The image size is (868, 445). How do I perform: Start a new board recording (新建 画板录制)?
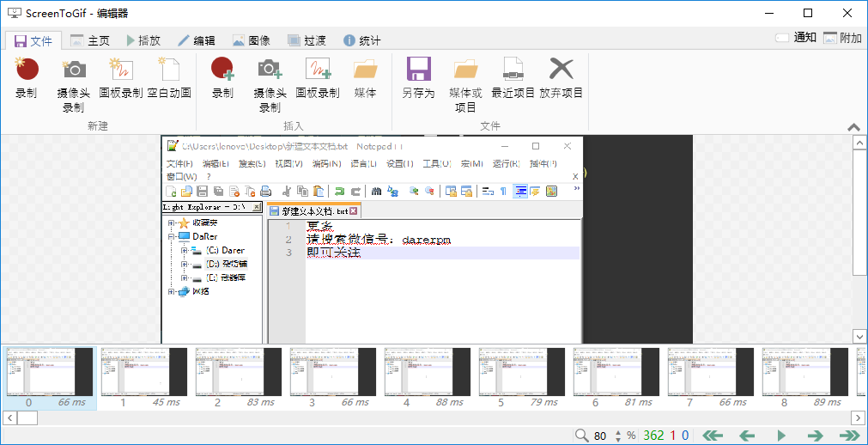tap(121, 79)
